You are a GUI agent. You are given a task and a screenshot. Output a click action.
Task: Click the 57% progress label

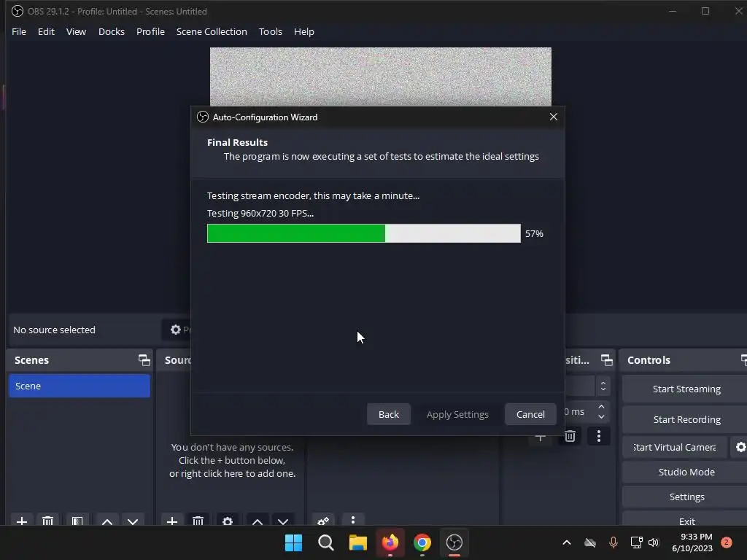coord(534,233)
